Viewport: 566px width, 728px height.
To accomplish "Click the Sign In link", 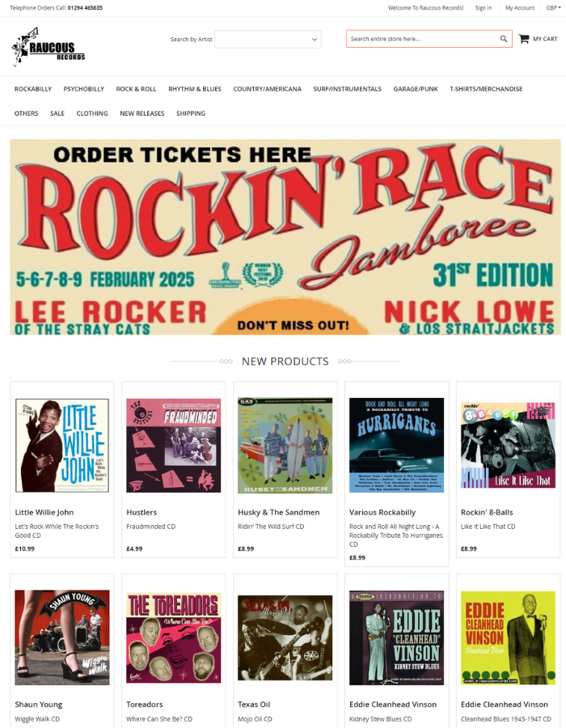I will coord(484,8).
